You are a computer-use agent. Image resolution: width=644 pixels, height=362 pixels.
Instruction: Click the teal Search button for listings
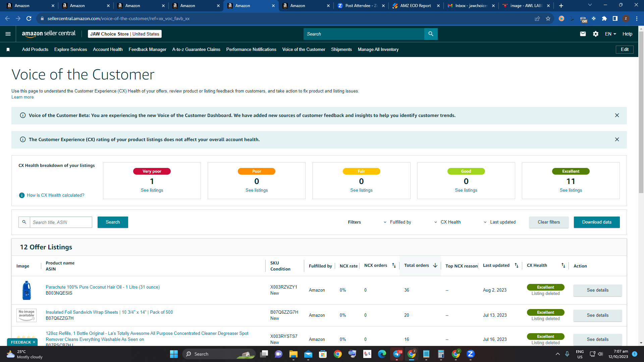[x=113, y=222]
